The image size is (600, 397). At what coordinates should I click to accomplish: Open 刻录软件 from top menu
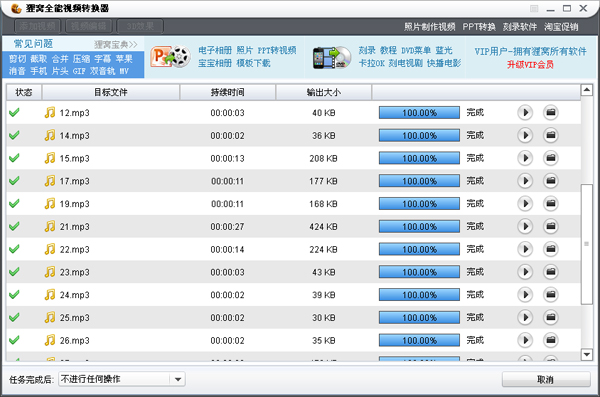pyautogui.click(x=520, y=27)
